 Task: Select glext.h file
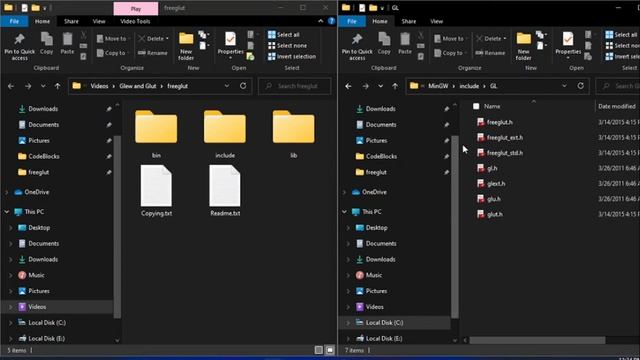491,184
